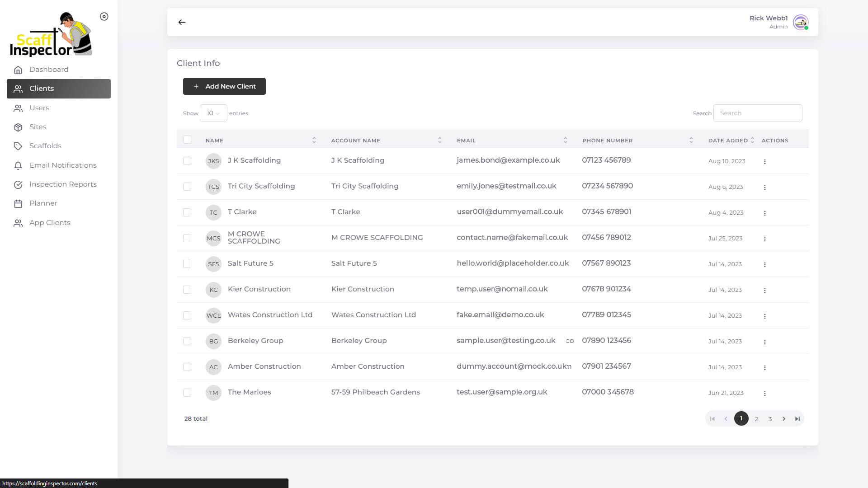The height and width of the screenshot is (488, 868).
Task: Click the sidebar collapse target icon
Action: pos(104,17)
